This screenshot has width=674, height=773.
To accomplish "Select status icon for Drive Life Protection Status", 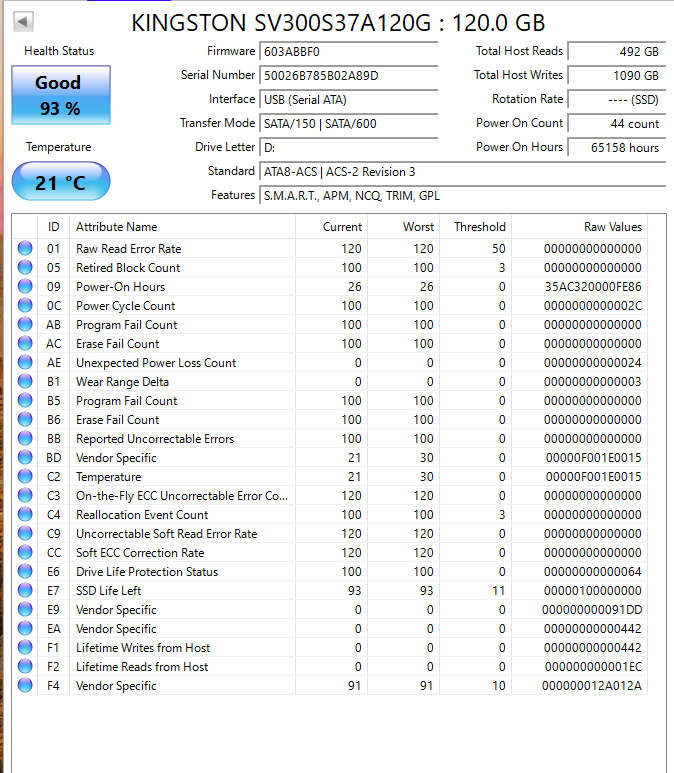I will (25, 571).
